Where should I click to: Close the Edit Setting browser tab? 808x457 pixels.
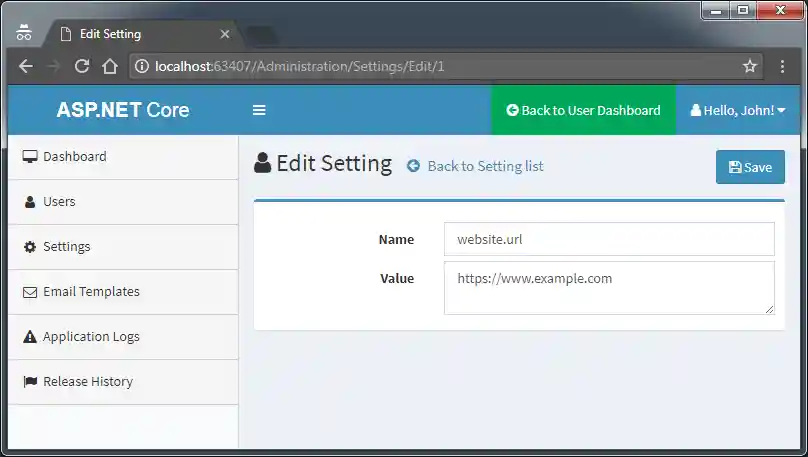[225, 34]
